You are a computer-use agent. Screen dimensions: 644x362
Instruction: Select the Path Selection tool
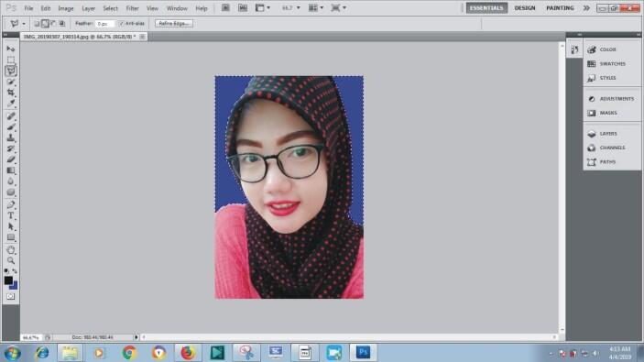pyautogui.click(x=11, y=226)
